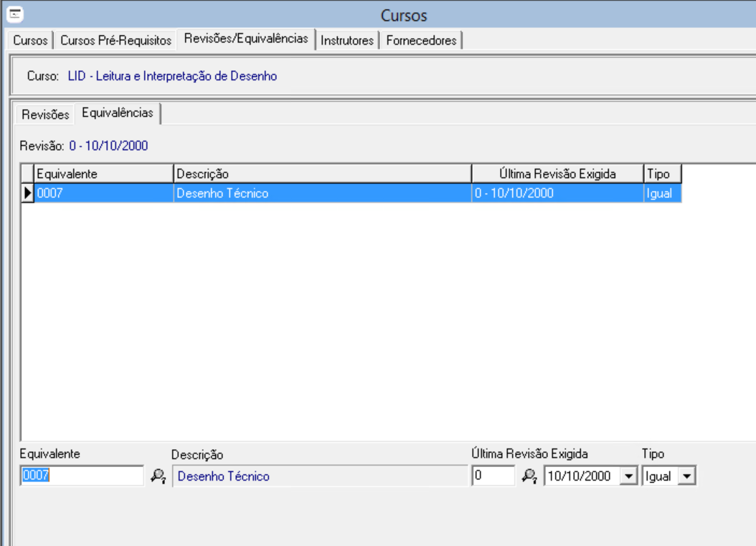
Task: Select the Instrutores tab
Action: (x=347, y=41)
